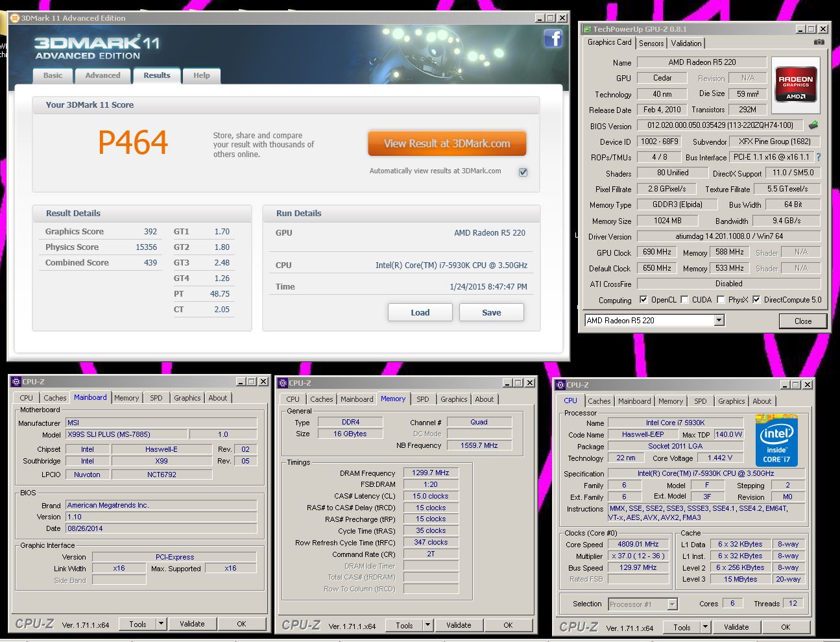This screenshot has height=642, width=840.
Task: Click the Intel inside Core i7 logo
Action: [776, 440]
